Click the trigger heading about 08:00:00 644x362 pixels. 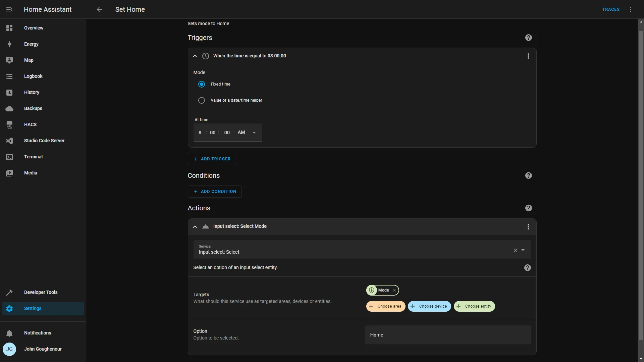tap(250, 56)
